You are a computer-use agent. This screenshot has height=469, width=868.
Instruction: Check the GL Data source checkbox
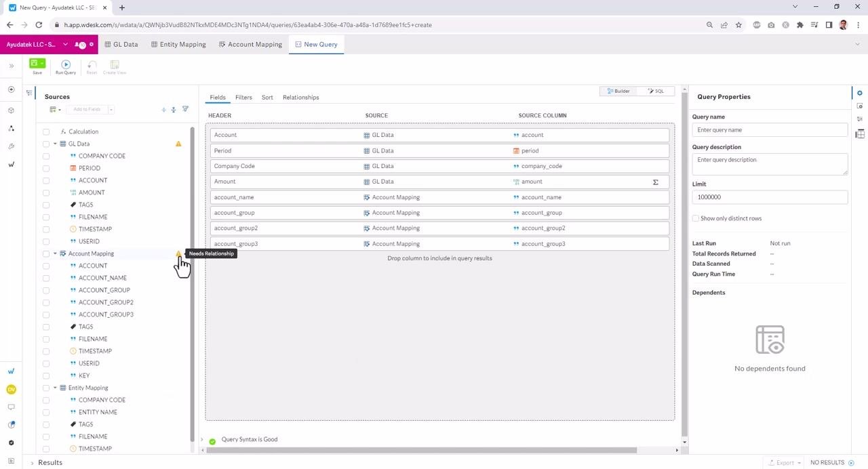(x=46, y=144)
